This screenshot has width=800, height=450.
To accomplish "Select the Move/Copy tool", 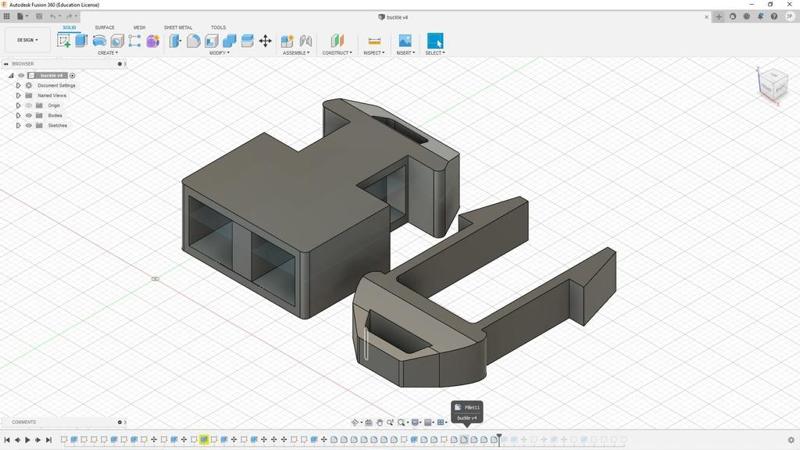I will [265, 41].
